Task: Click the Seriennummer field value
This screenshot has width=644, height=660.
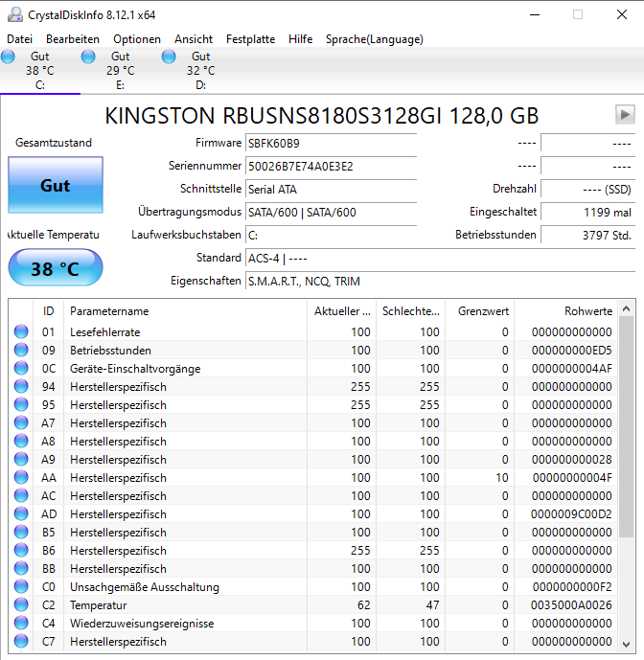Action: coord(331,167)
